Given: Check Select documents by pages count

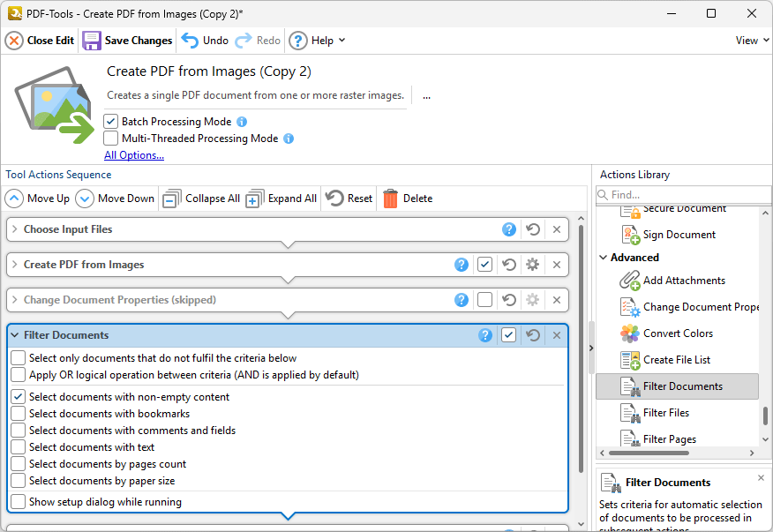Looking at the screenshot, I should 19,464.
